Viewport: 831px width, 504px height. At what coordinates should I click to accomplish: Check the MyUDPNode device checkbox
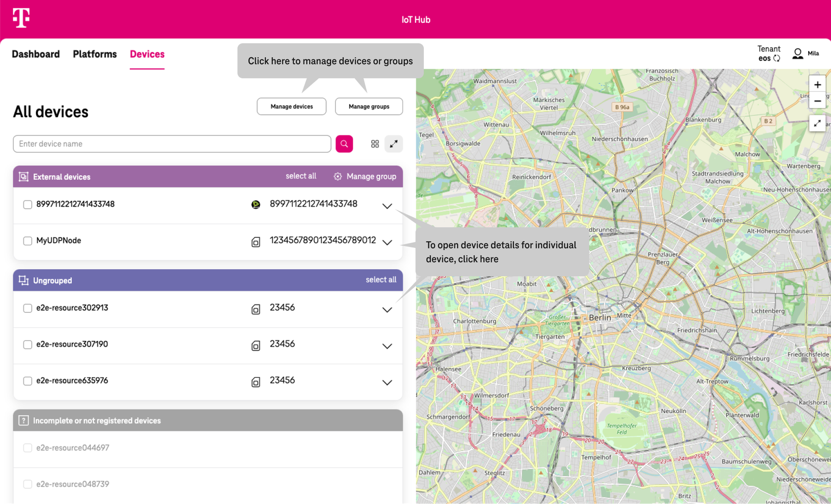coord(28,241)
